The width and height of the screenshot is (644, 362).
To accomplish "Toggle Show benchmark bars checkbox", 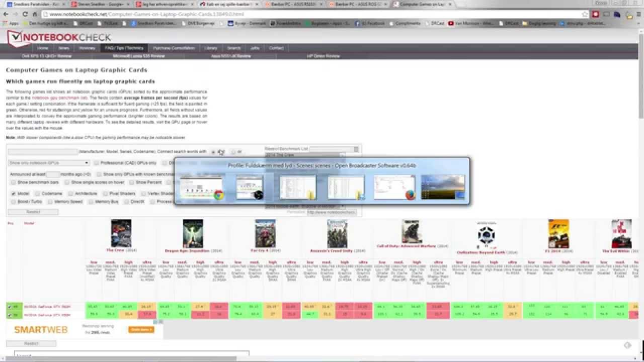I will click(x=13, y=183).
